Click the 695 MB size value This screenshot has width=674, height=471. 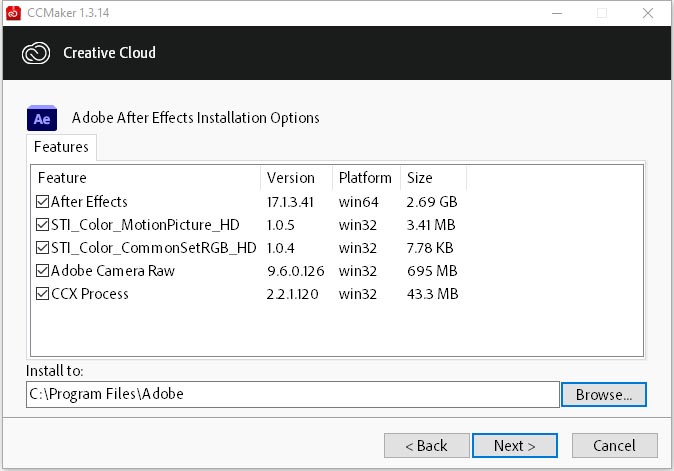tap(432, 271)
